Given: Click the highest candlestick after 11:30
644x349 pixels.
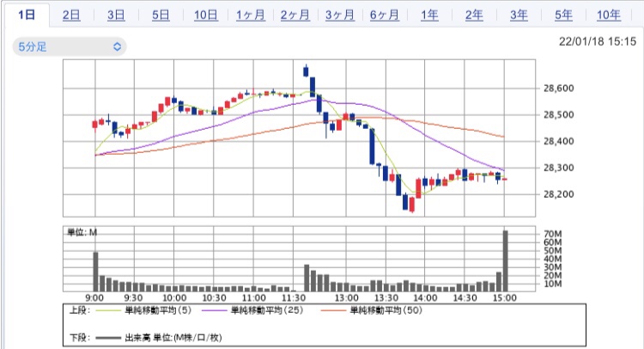Looking at the screenshot, I should pos(306,71).
